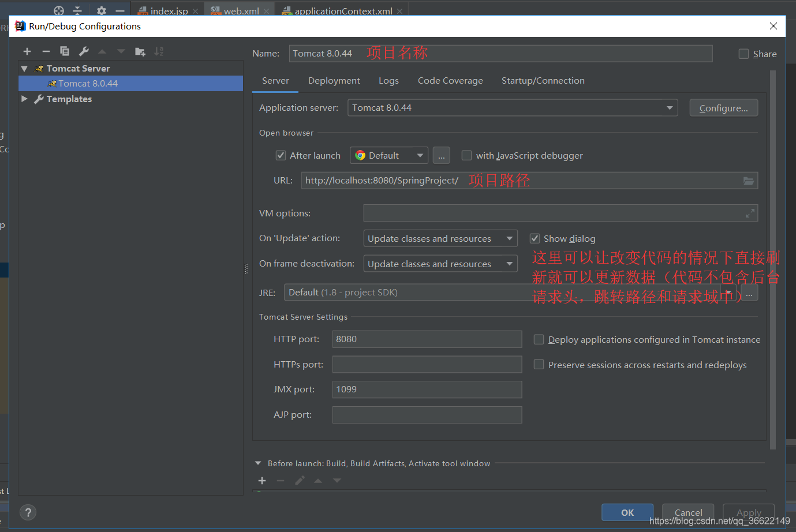Click the OK button
Screen dimensions: 796x532
(627, 512)
